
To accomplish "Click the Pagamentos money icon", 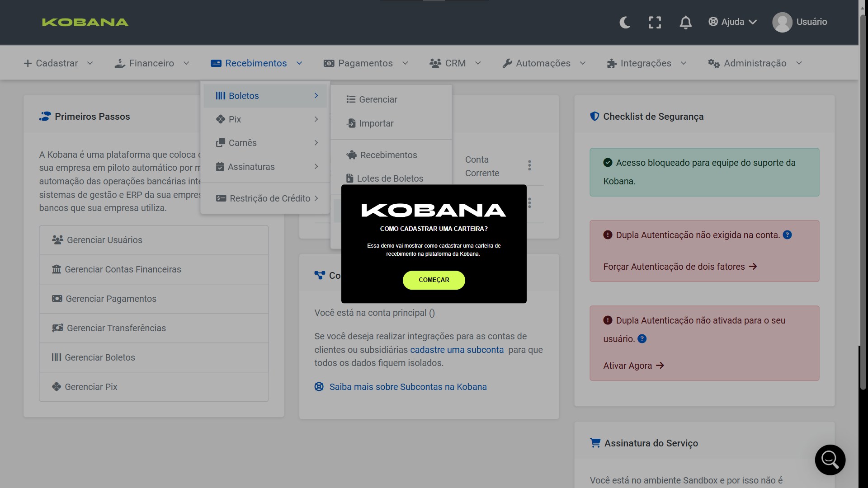I will point(329,63).
